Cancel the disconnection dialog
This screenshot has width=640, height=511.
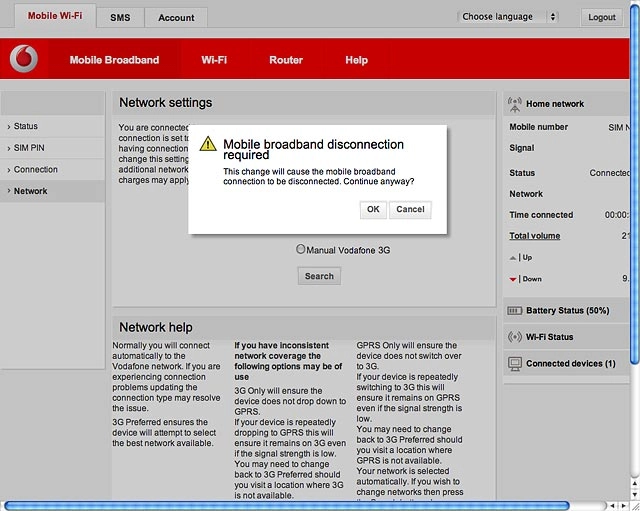point(410,209)
